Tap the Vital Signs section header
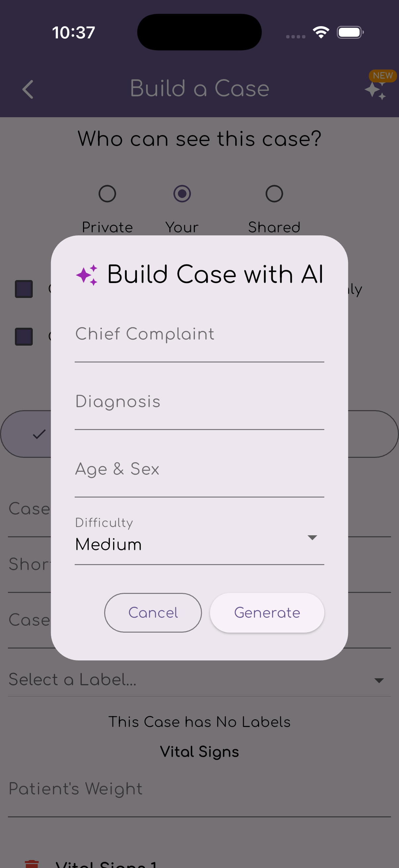 [199, 751]
